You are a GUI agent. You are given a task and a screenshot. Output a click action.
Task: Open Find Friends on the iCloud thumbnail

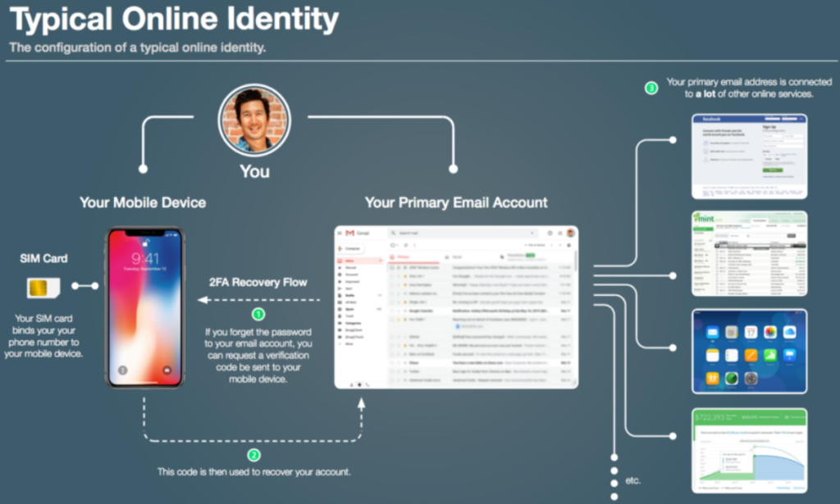click(x=712, y=379)
